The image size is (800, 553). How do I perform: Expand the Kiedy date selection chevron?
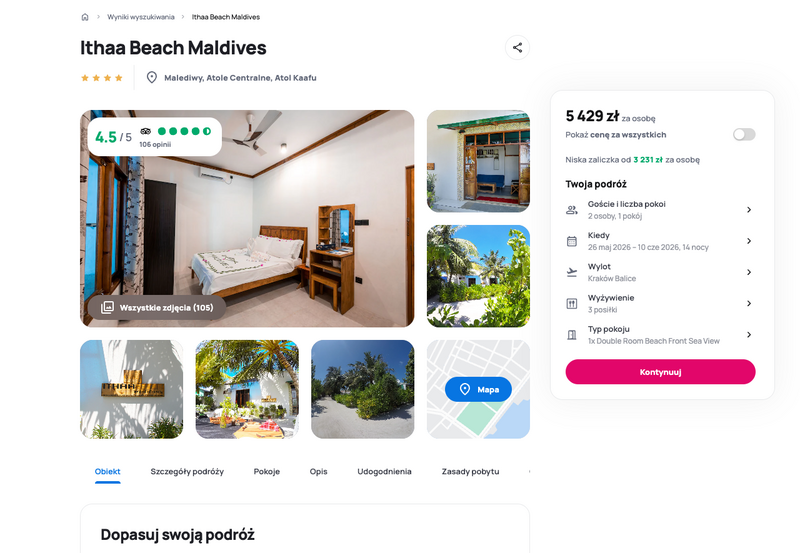(749, 241)
